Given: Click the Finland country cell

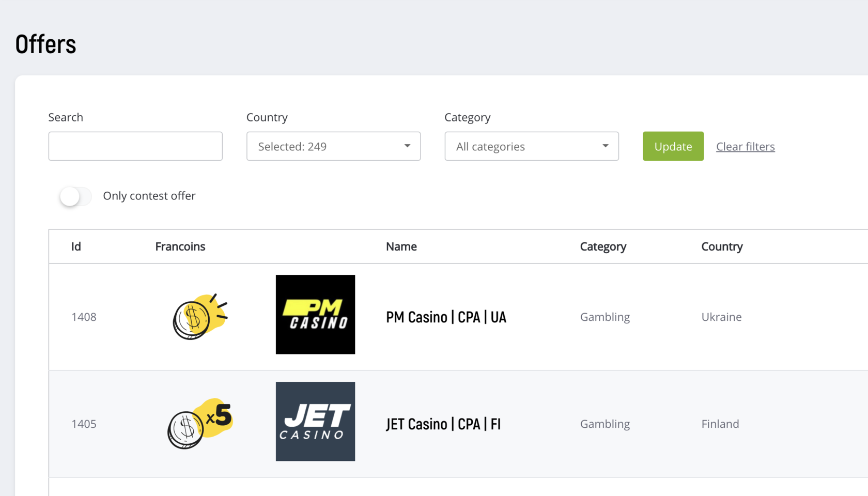Looking at the screenshot, I should (720, 424).
